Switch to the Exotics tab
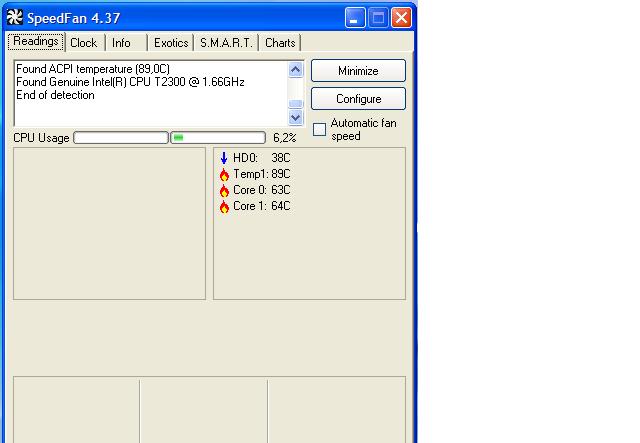Viewport: 640px width, 443px height. pos(171,43)
